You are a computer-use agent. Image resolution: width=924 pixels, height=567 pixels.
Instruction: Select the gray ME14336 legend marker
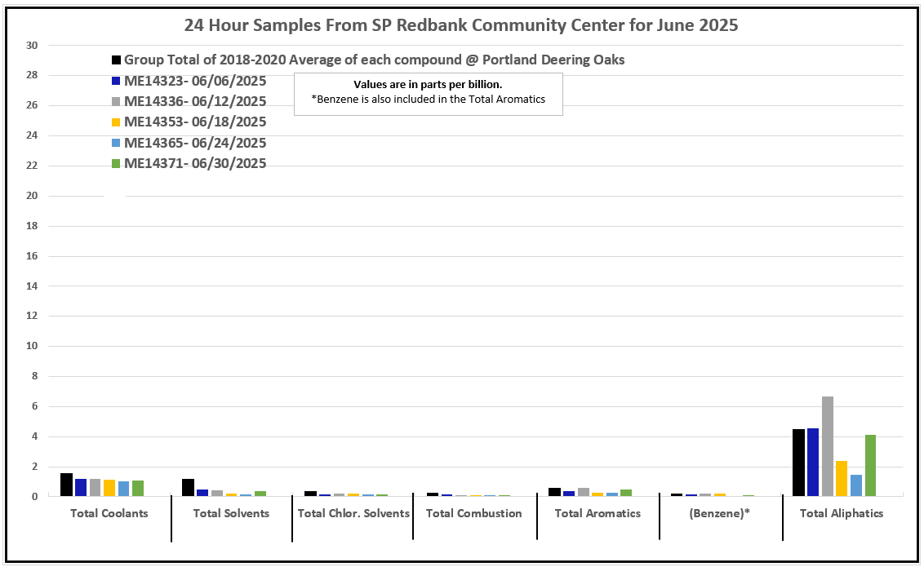tap(117, 102)
